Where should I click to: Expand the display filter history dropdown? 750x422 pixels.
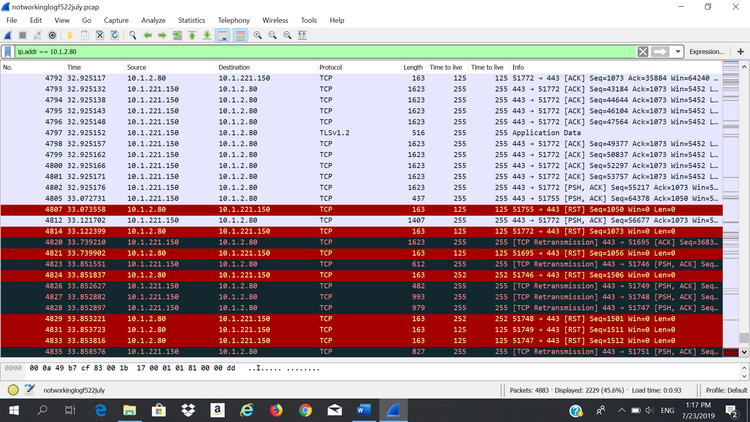point(677,51)
